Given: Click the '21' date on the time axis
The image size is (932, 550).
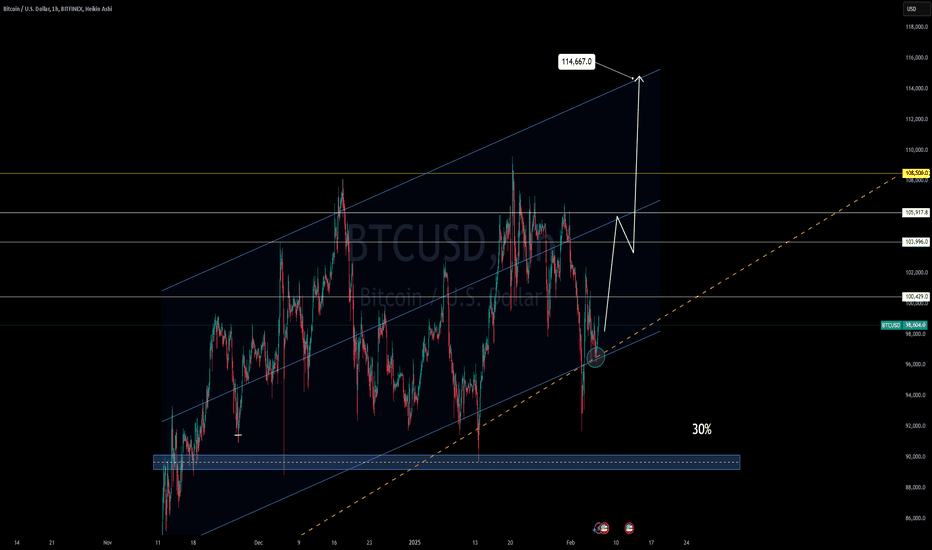Looking at the screenshot, I should pyautogui.click(x=52, y=542).
